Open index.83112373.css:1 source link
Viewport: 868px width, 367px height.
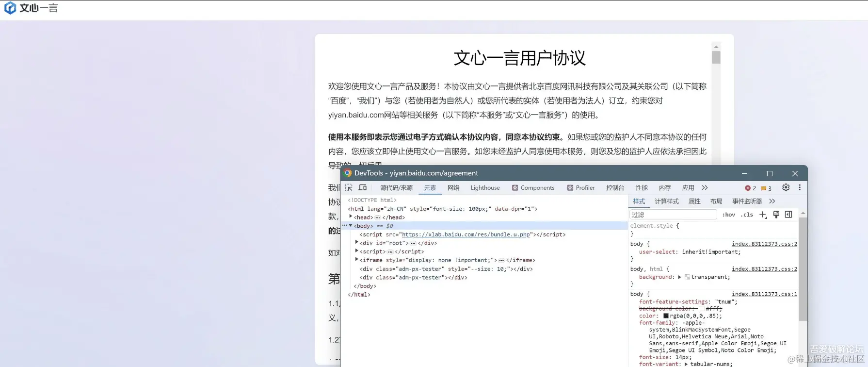tap(764, 294)
